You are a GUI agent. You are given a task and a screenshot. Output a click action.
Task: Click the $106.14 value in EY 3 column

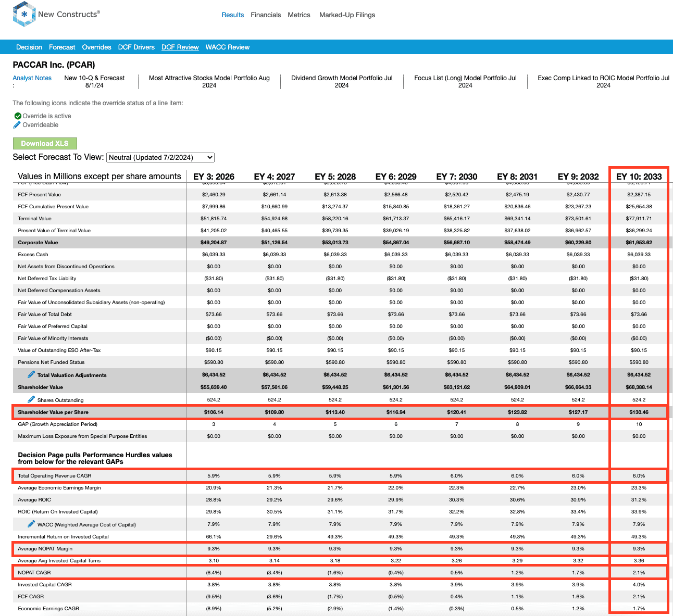click(214, 412)
